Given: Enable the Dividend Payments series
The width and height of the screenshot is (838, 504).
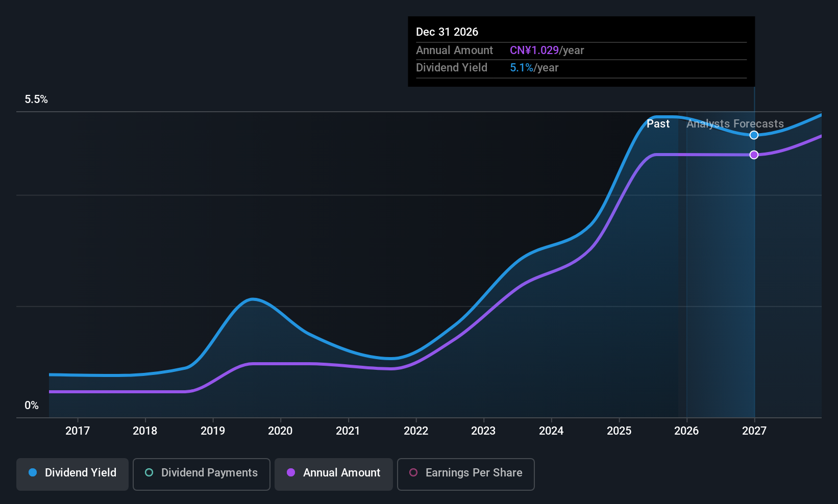Looking at the screenshot, I should pyautogui.click(x=201, y=473).
